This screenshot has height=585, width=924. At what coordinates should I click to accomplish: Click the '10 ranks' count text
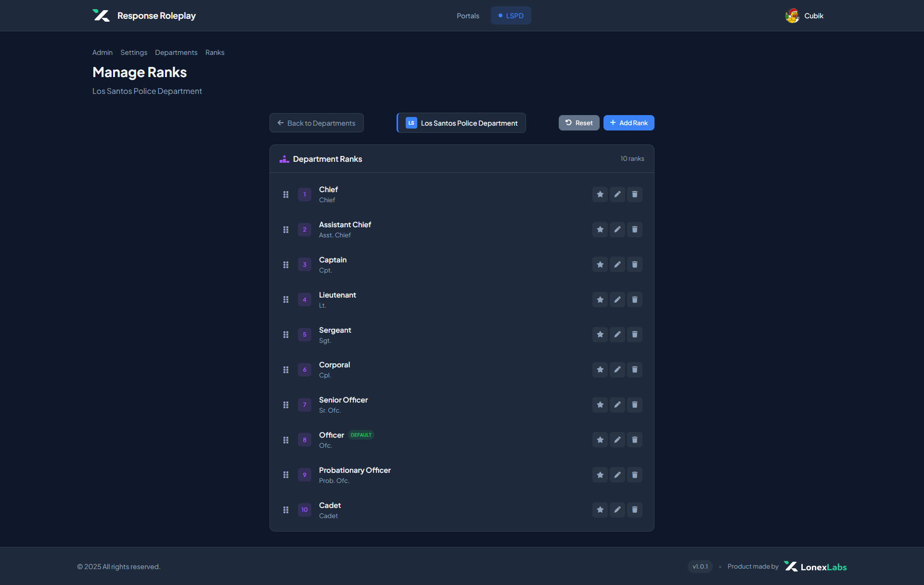click(632, 158)
